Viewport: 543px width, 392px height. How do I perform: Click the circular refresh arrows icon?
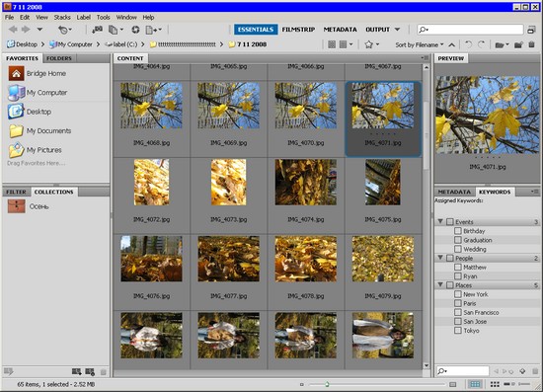(135, 30)
